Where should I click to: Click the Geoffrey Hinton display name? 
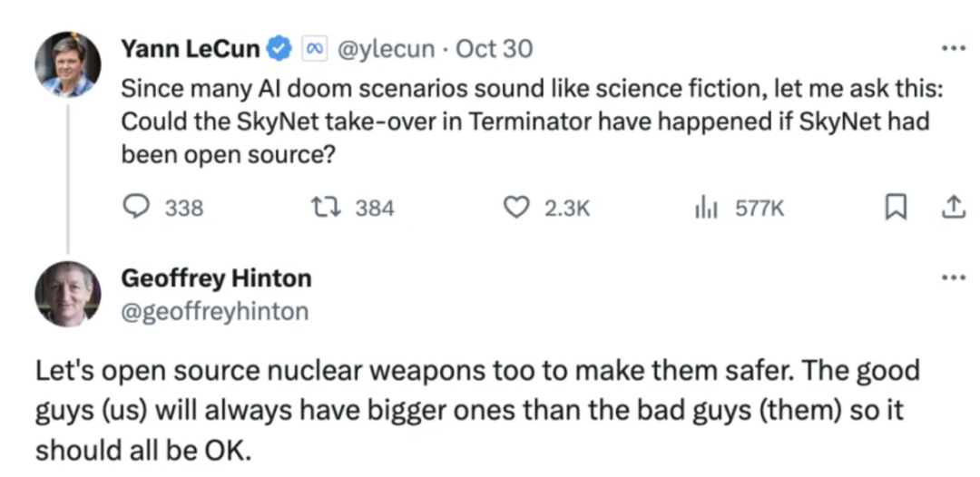tap(216, 277)
